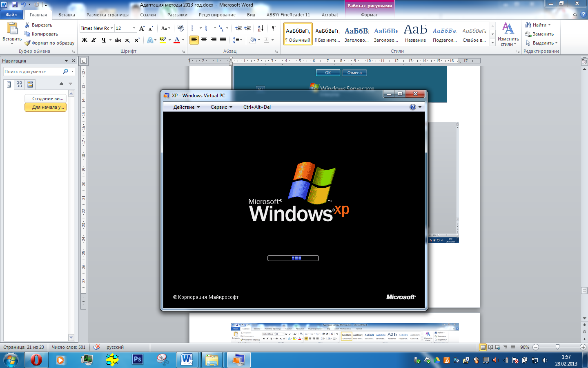Viewport: 588px width, 368px height.
Task: Open Photoshop from the taskbar
Action: coord(138,360)
